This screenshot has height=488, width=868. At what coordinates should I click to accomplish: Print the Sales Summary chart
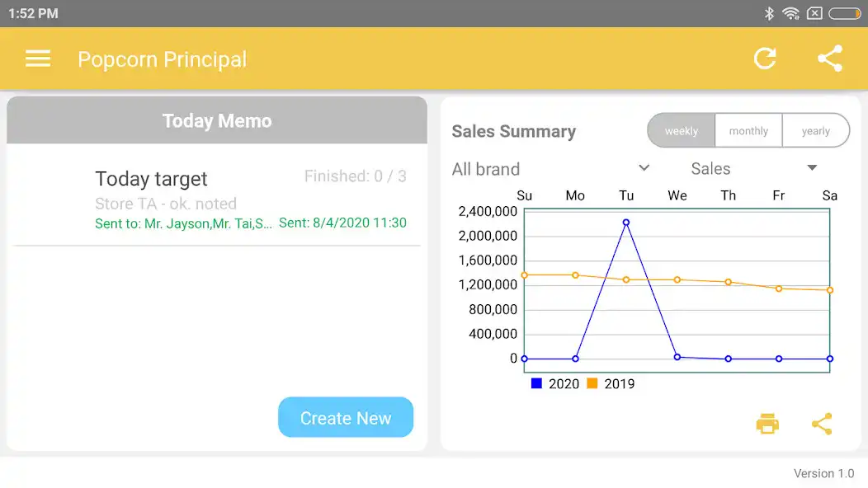point(767,425)
